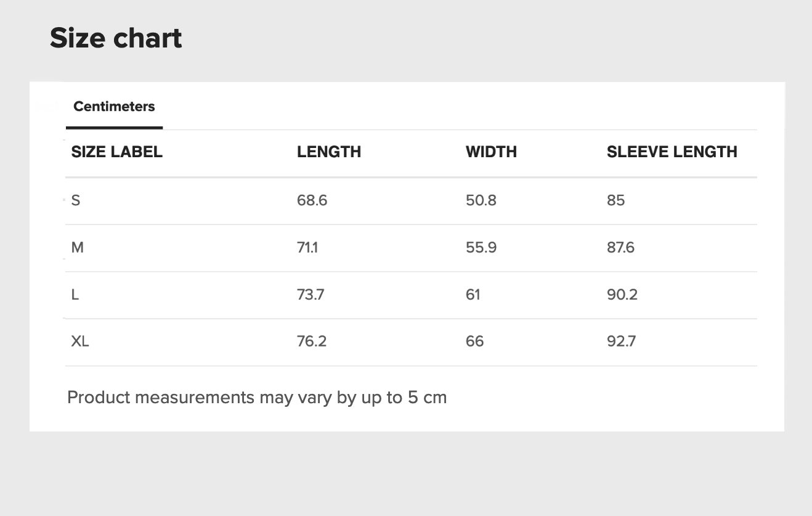812x516 pixels.
Task: Click the 92.7 sleeve length value
Action: click(x=621, y=342)
